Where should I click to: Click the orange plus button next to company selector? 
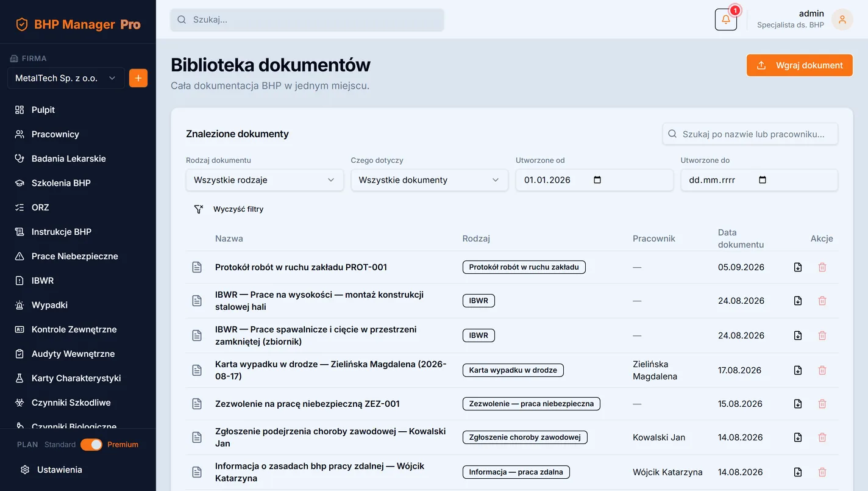click(138, 78)
